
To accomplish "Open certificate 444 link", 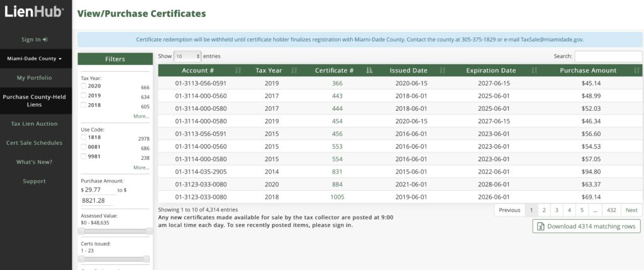I will tap(337, 108).
